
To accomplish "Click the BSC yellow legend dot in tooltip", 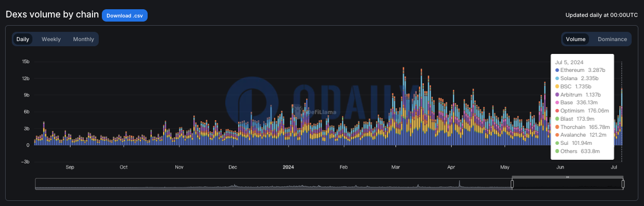I will (x=557, y=86).
